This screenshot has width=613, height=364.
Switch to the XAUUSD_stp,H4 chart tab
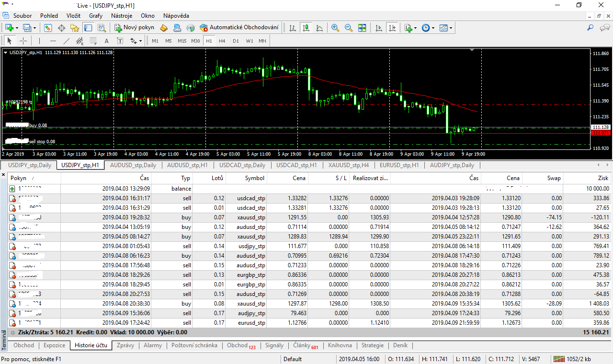tap(348, 165)
